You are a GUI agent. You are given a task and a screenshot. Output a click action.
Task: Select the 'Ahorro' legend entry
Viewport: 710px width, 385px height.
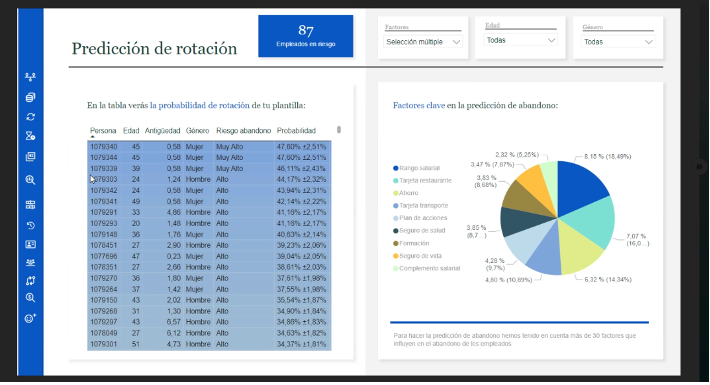(405, 193)
